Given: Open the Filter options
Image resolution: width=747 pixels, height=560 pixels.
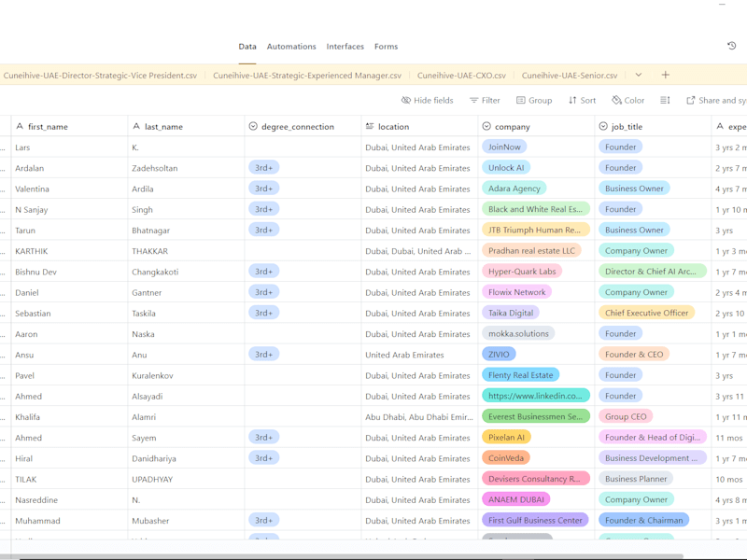Looking at the screenshot, I should point(485,100).
